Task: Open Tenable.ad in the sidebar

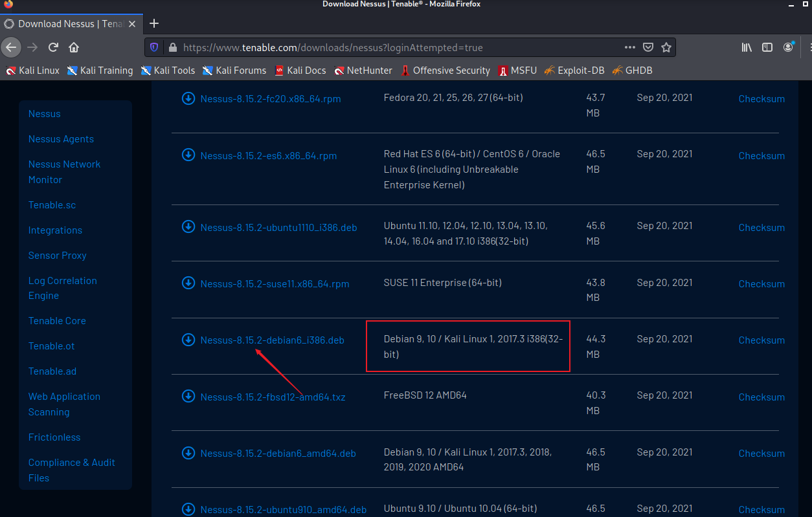Action: (x=52, y=371)
